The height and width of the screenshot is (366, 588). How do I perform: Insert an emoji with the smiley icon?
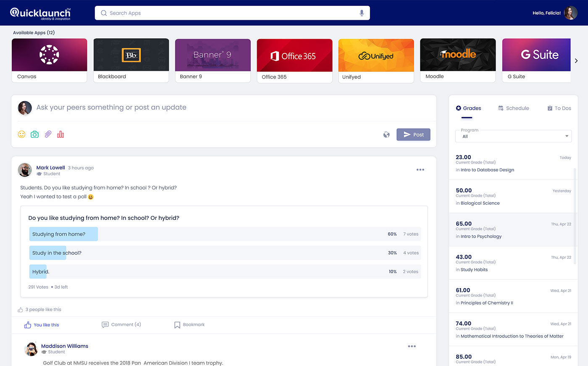tap(22, 134)
